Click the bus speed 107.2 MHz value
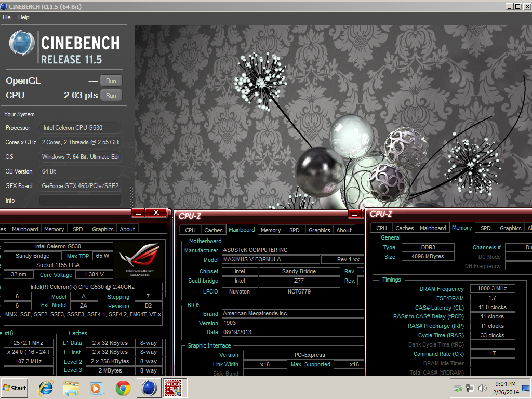This screenshot has width=532, height=399. pyautogui.click(x=29, y=362)
